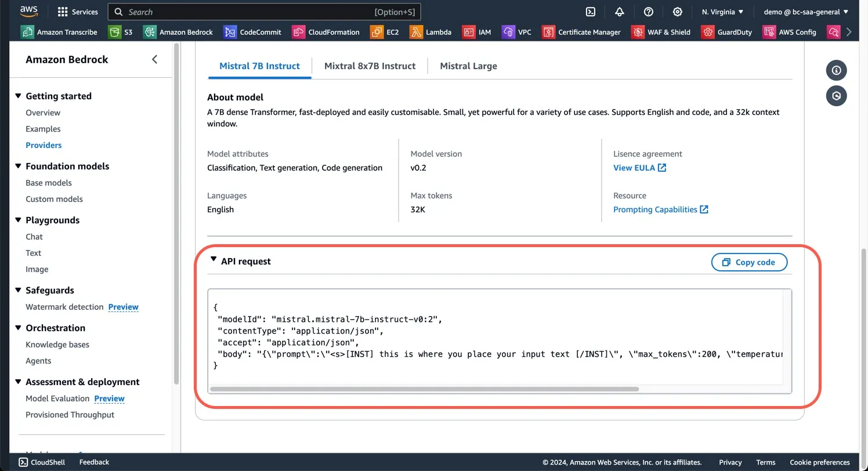The width and height of the screenshot is (868, 471).
Task: Show more favorites with right chevron
Action: click(849, 32)
